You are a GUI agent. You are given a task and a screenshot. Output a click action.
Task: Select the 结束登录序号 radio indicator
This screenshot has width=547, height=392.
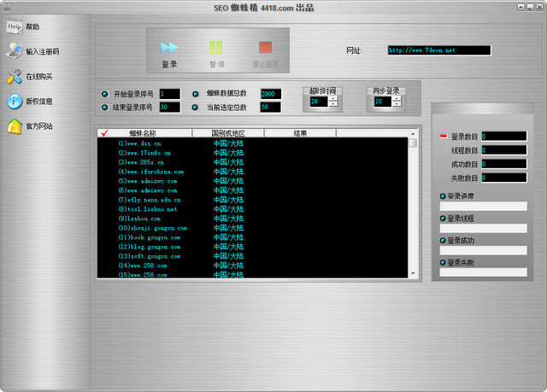pos(104,108)
